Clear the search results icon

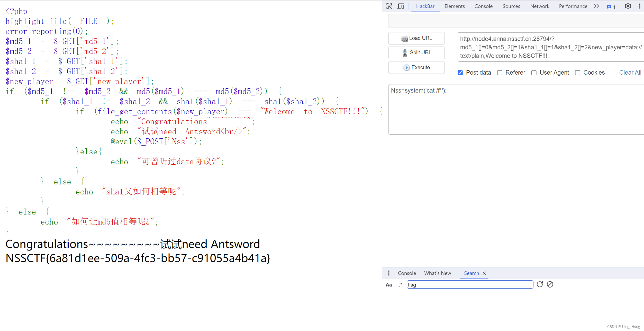550,284
